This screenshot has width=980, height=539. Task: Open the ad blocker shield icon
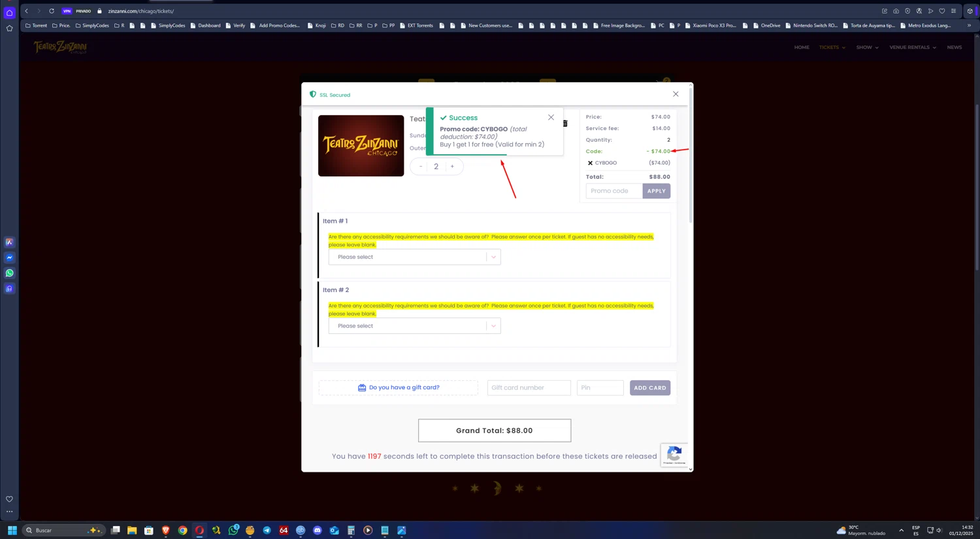pos(907,11)
